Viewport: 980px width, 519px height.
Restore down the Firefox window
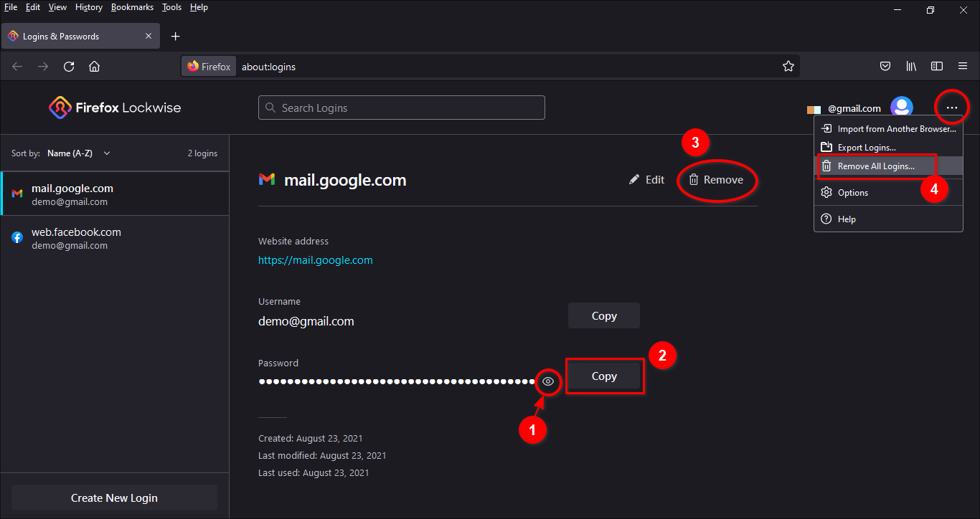tap(930, 10)
